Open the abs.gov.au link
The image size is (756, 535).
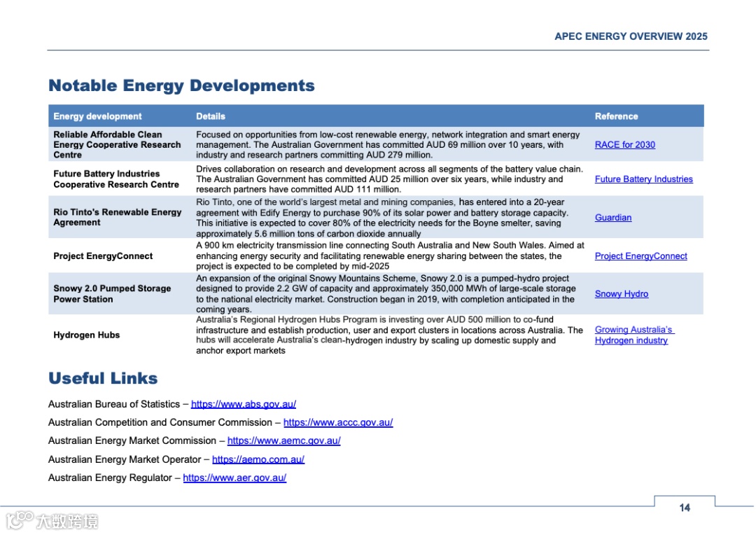[x=244, y=404]
